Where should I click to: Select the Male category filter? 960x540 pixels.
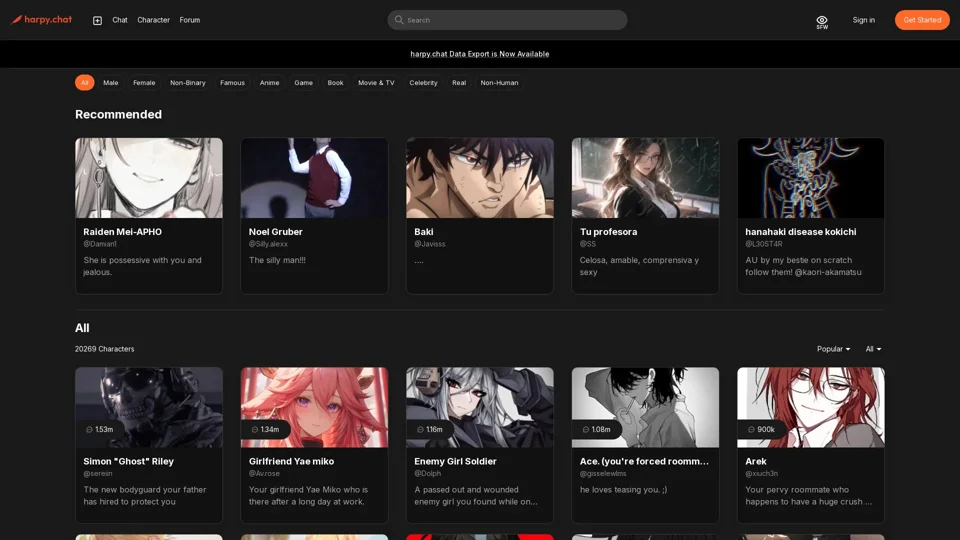pos(111,83)
